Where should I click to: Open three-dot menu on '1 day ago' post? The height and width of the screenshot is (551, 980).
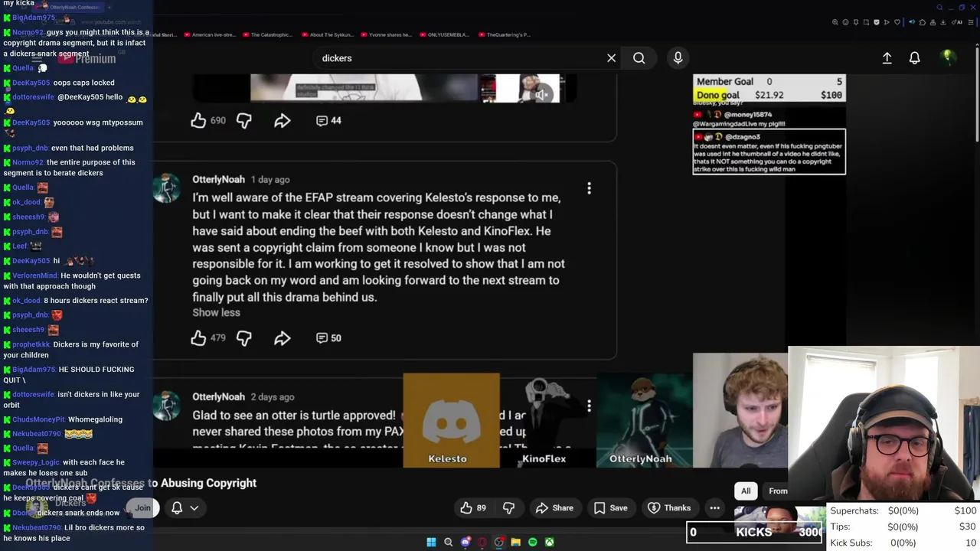click(x=589, y=188)
